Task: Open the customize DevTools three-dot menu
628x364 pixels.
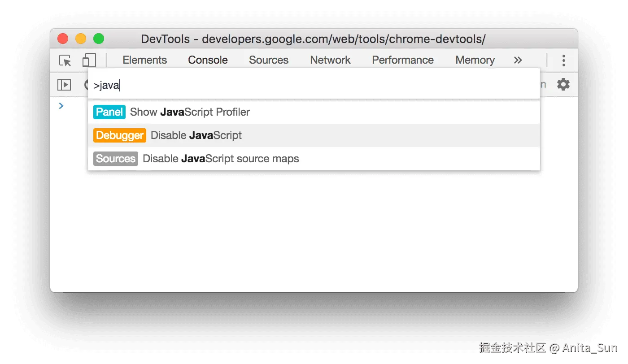Action: 563,60
